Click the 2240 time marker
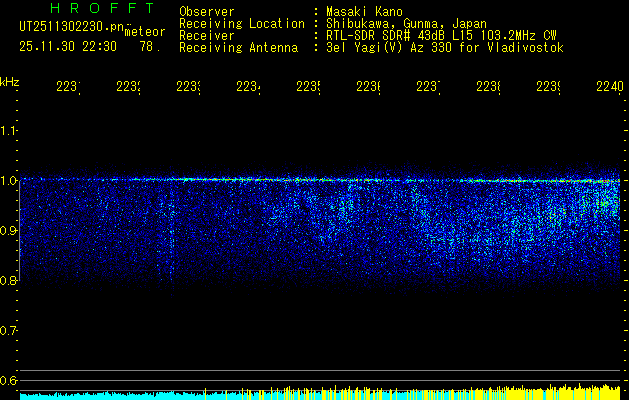This screenshot has width=629, height=400. pos(610,86)
